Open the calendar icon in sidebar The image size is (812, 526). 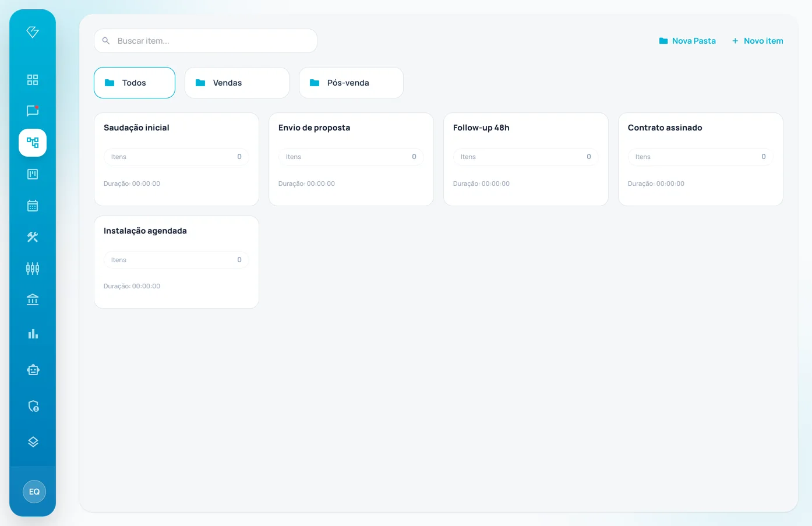click(x=33, y=206)
